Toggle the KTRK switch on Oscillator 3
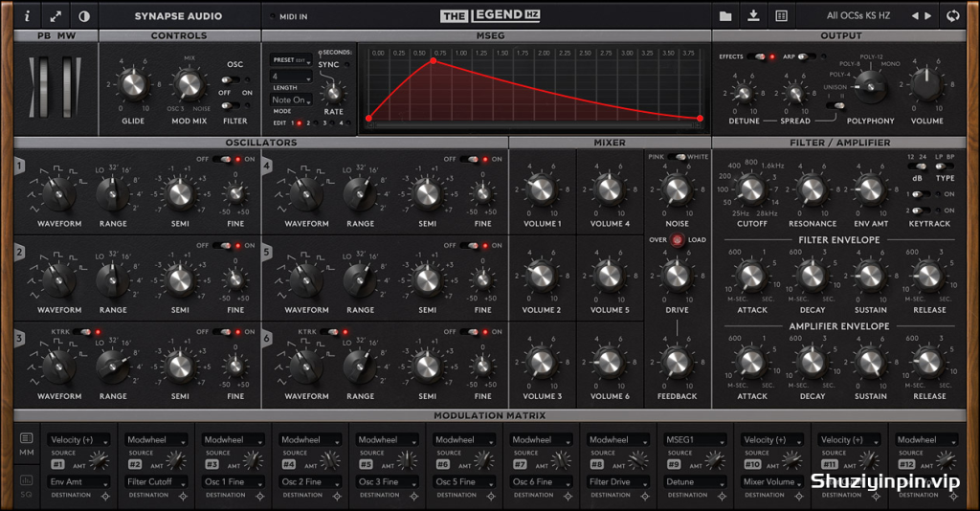980x511 pixels. (82, 332)
